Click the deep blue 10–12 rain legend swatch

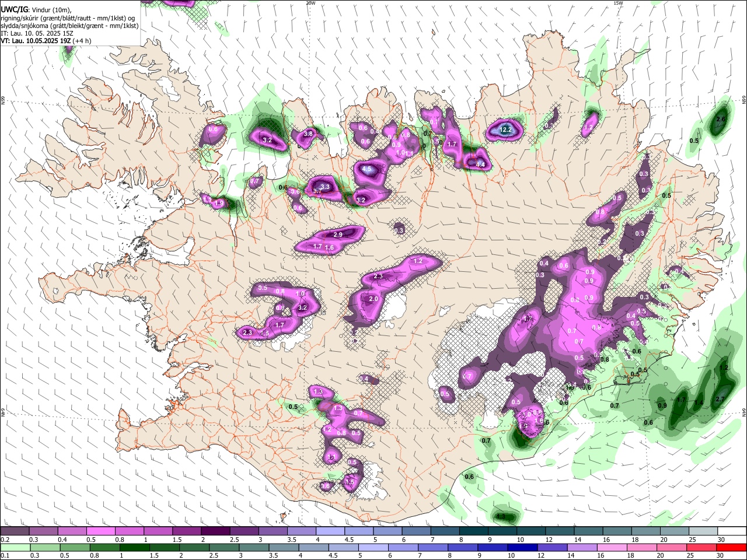[522, 548]
